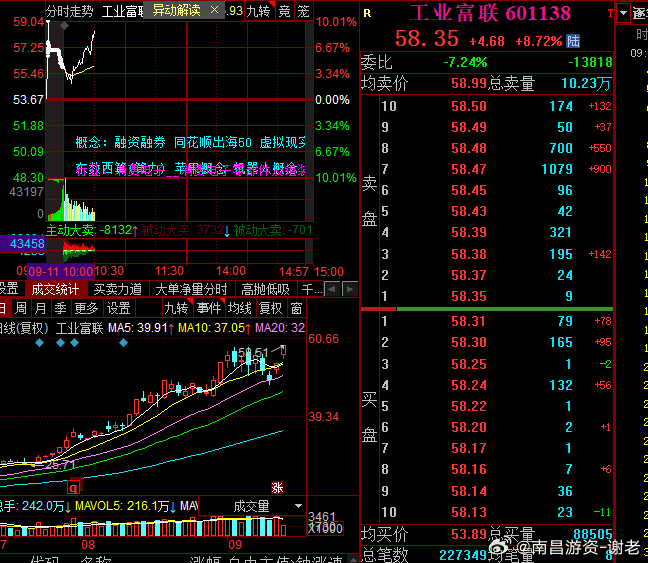Click the 九转 button above intraday chart
Image resolution: width=648 pixels, height=563 pixels.
(259, 11)
